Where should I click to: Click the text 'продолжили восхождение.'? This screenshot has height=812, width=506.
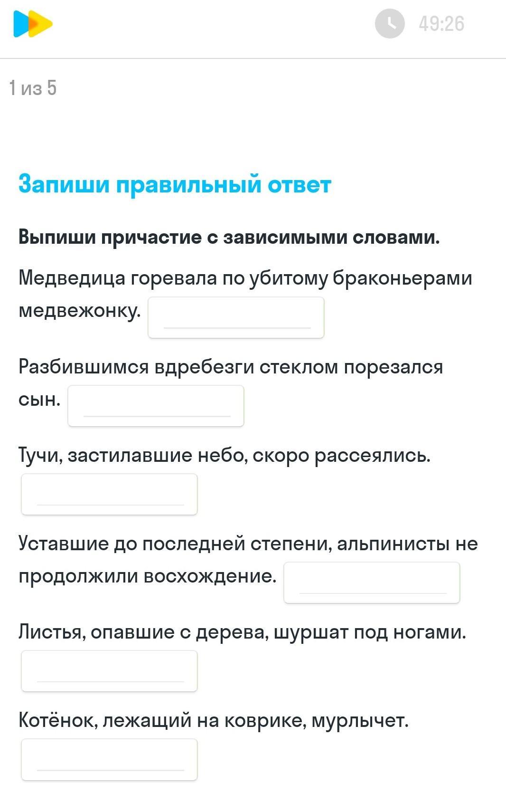pyautogui.click(x=148, y=576)
